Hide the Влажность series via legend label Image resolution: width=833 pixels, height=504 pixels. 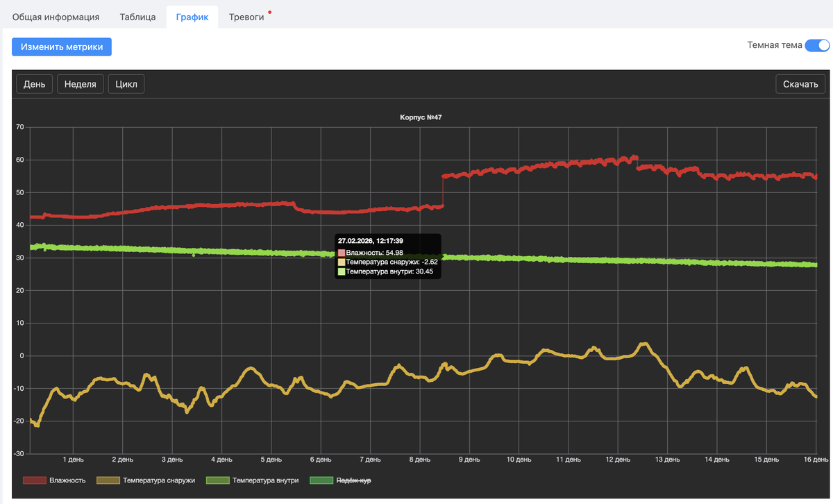click(67, 480)
